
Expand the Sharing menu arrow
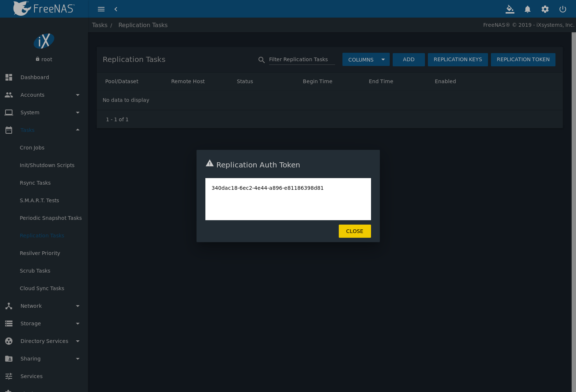[x=78, y=359]
